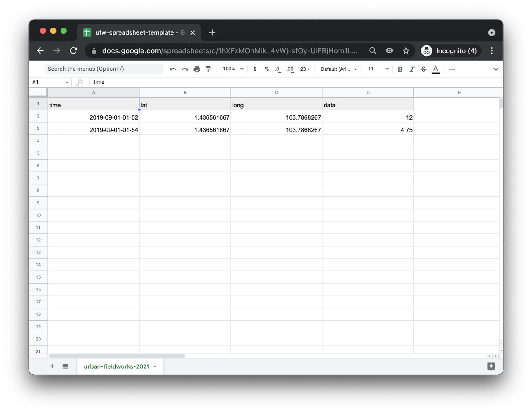Bookmark the page with star icon

tap(406, 51)
